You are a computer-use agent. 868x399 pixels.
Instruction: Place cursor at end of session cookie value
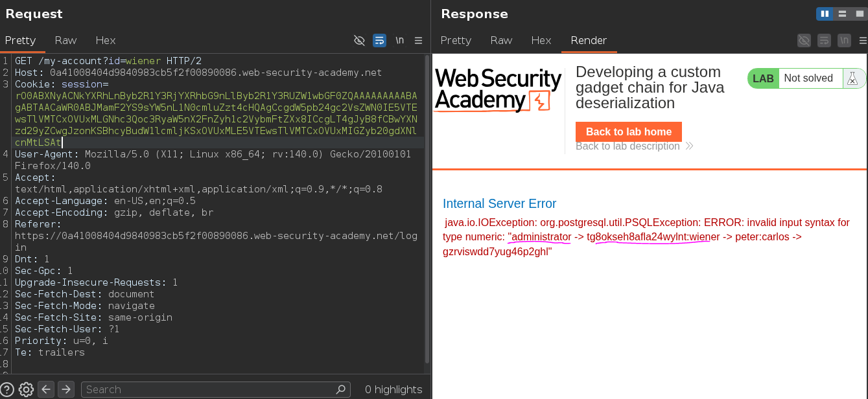click(62, 142)
